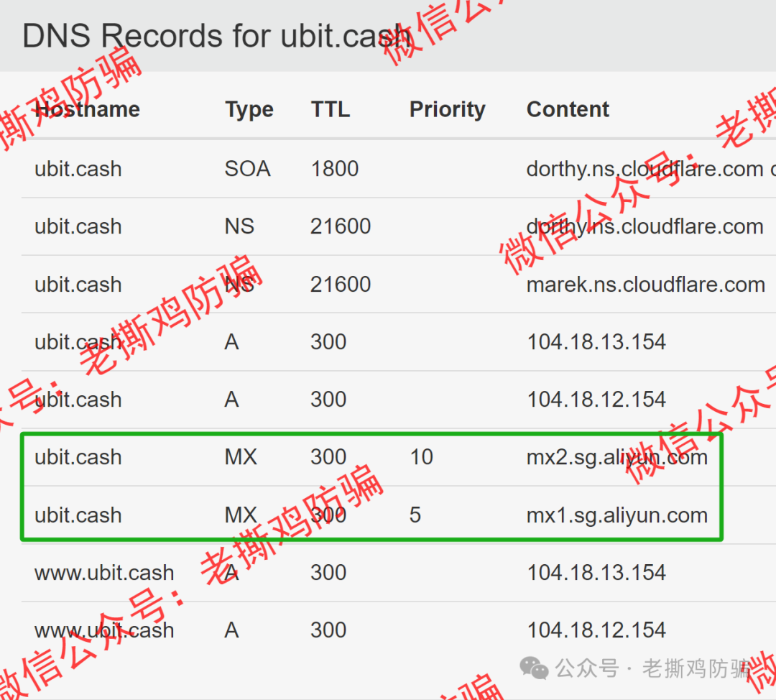
Task: Select the 21600 TTL in the marek row
Action: click(x=341, y=285)
